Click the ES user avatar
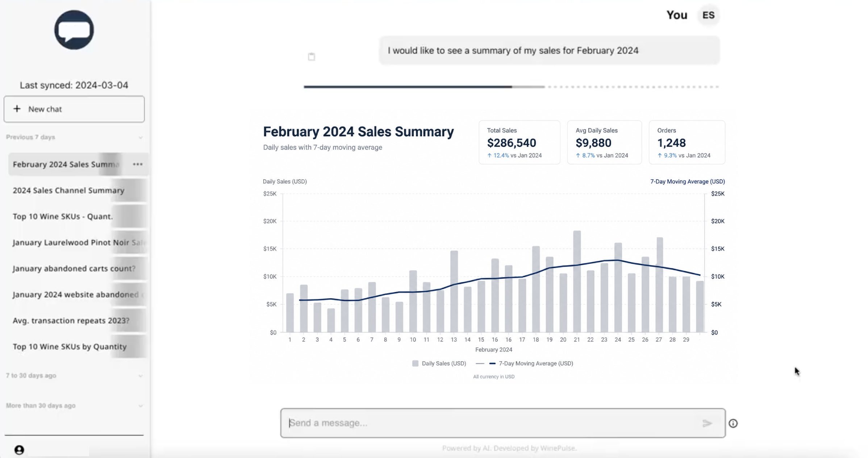Viewport: 868px width, 458px height. click(708, 15)
